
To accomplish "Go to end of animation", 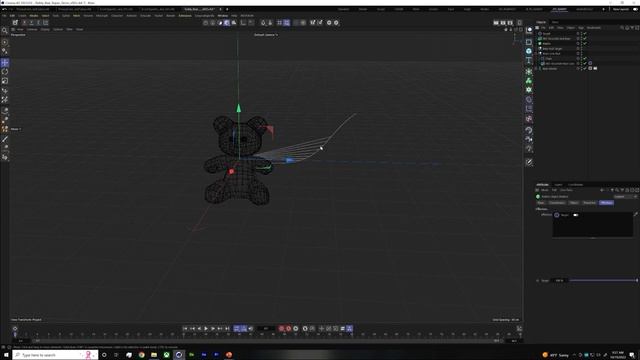I will click(x=227, y=329).
